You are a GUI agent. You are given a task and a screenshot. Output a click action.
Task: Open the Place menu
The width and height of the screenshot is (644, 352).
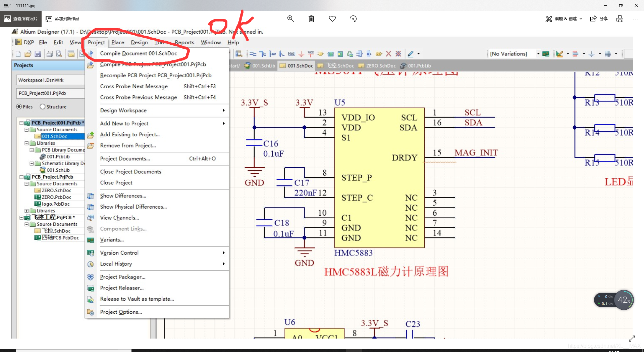[x=118, y=42]
